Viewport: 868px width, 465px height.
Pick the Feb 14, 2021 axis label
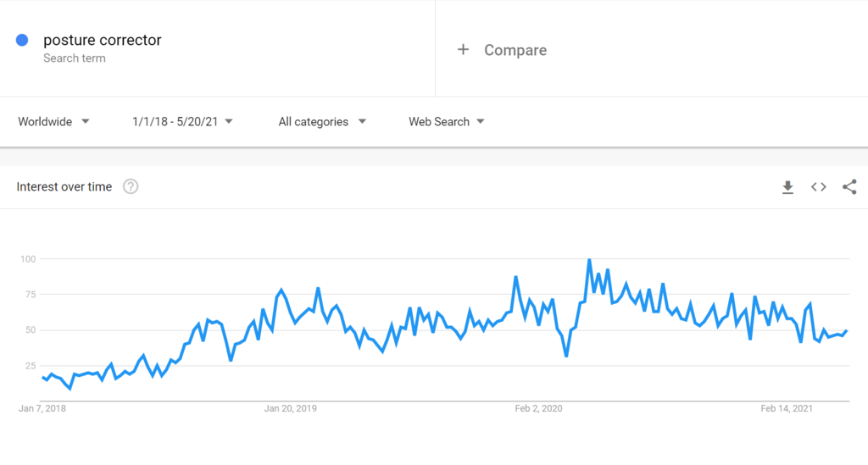(x=787, y=409)
